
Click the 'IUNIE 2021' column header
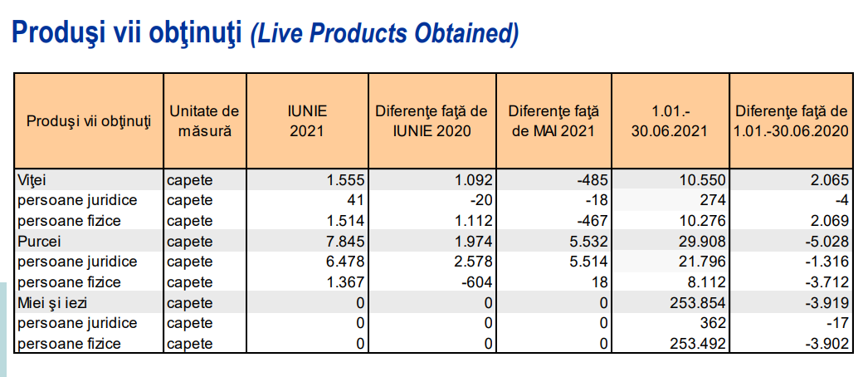click(x=307, y=120)
